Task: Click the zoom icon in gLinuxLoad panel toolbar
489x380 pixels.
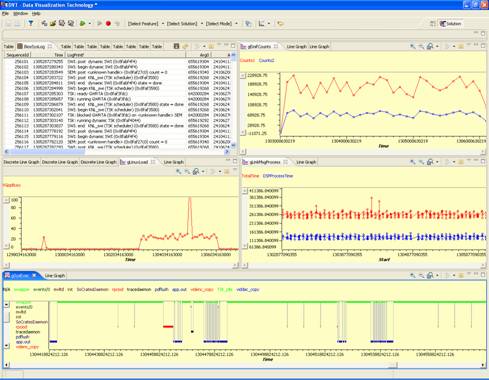Action: 179,171
